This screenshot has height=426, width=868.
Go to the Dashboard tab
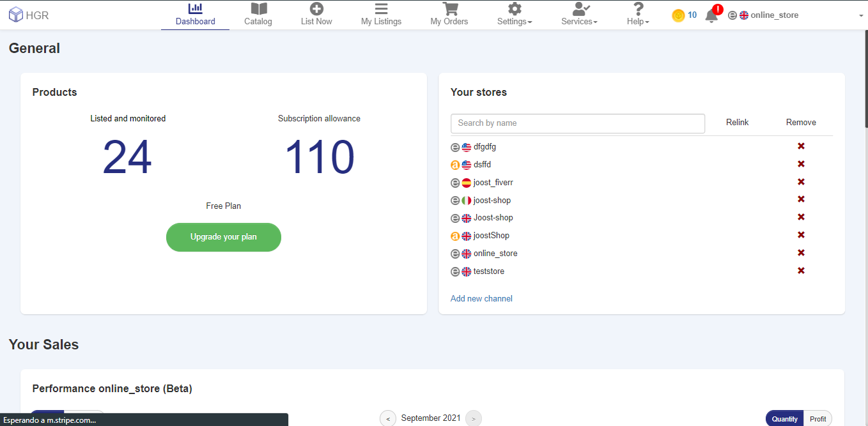[196, 15]
